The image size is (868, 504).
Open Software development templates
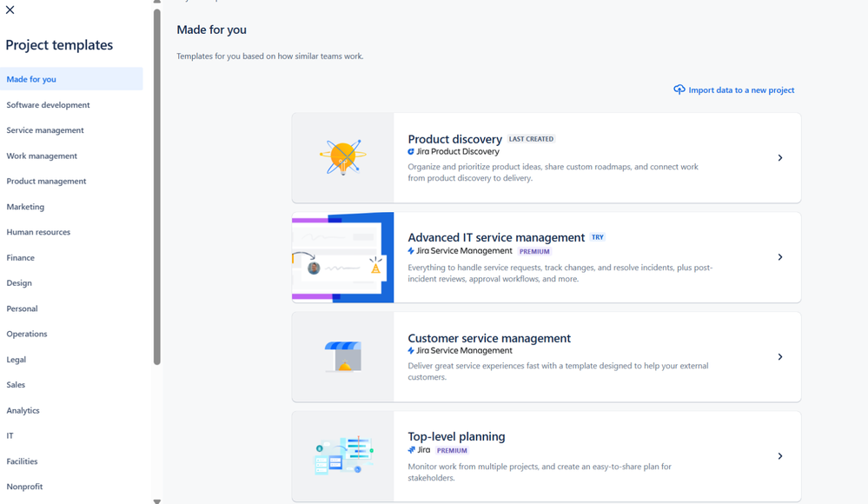[48, 104]
